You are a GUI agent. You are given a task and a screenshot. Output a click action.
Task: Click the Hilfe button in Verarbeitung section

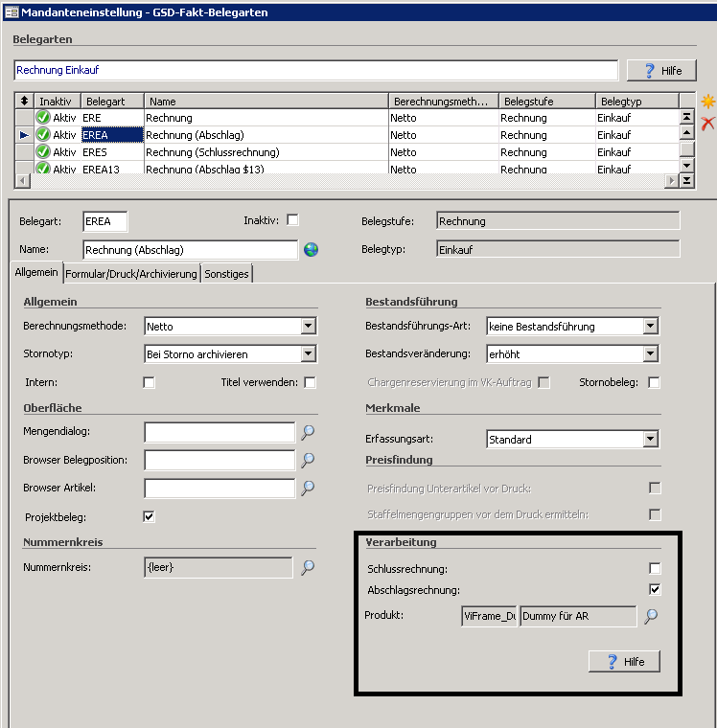[x=625, y=662]
